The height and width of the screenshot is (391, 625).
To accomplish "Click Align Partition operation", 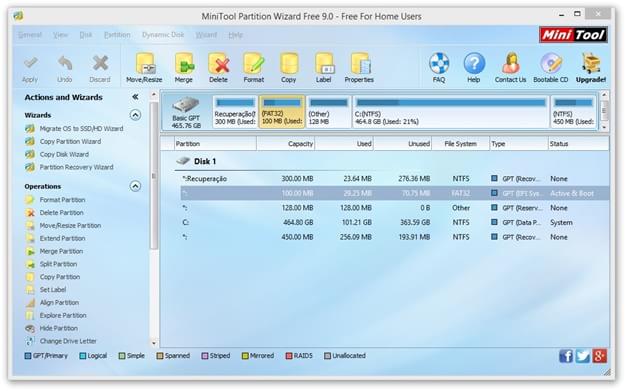I will click(59, 303).
